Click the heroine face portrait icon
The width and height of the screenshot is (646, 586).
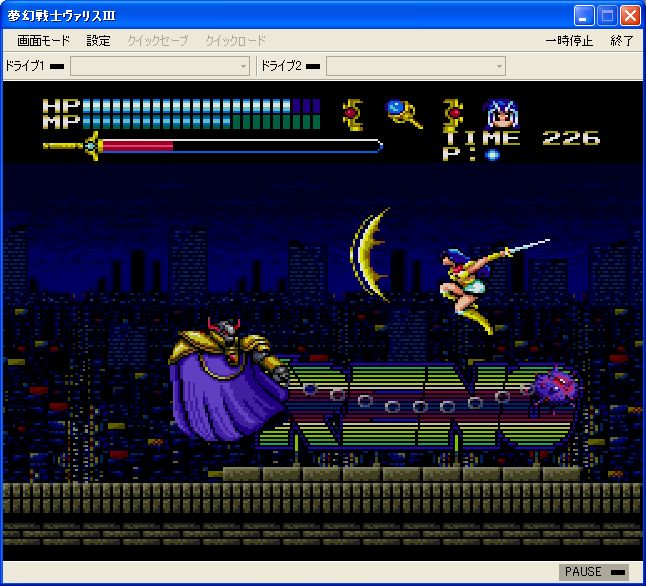[501, 114]
